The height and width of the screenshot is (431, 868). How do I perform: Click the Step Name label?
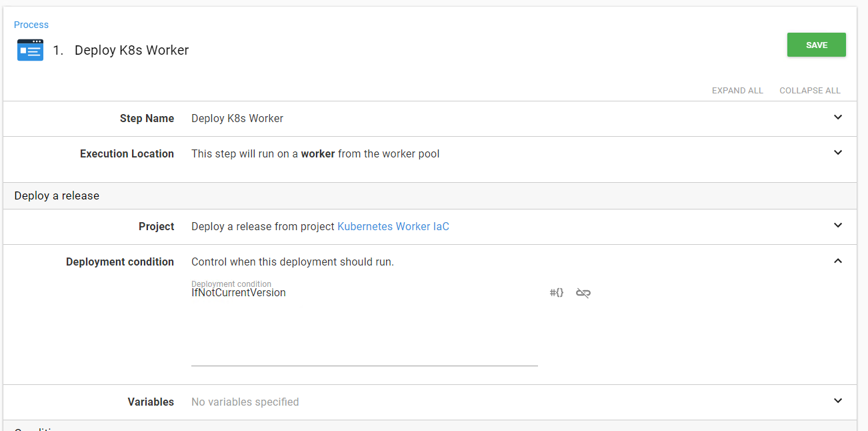(147, 118)
